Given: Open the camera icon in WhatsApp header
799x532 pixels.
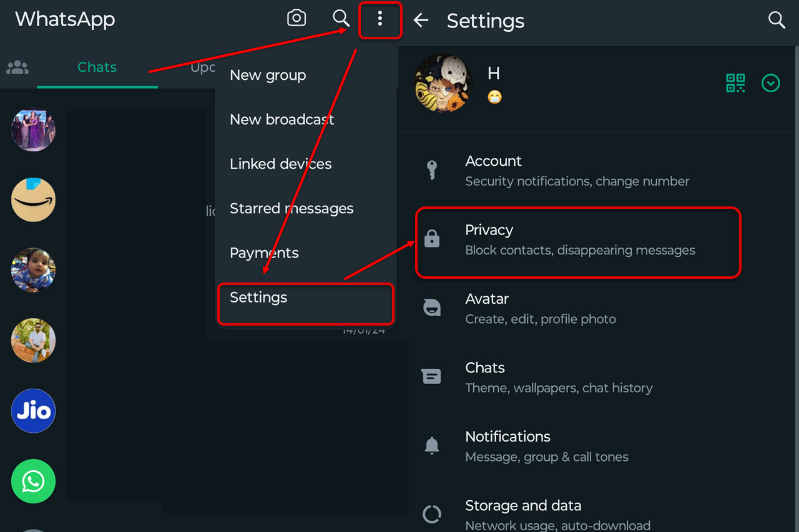Looking at the screenshot, I should click(x=297, y=19).
